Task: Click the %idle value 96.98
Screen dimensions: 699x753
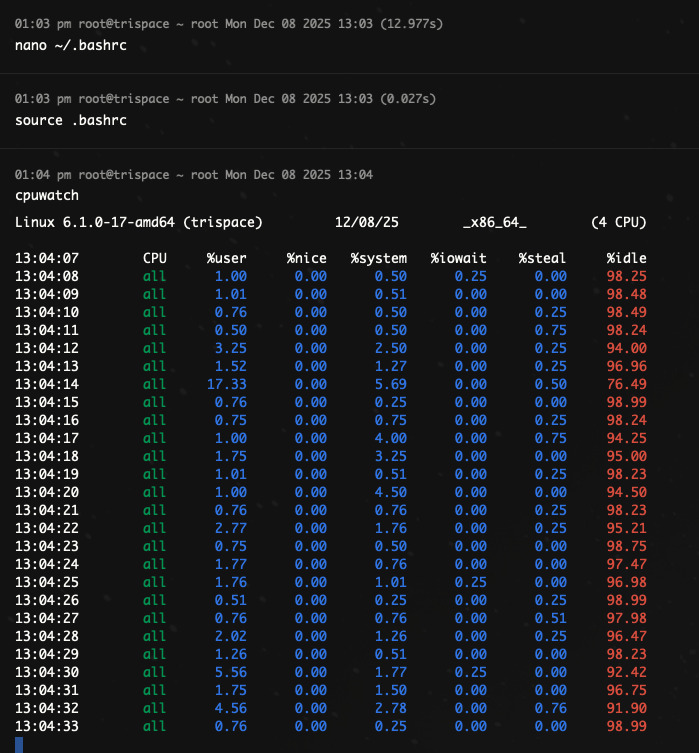Action: (627, 582)
